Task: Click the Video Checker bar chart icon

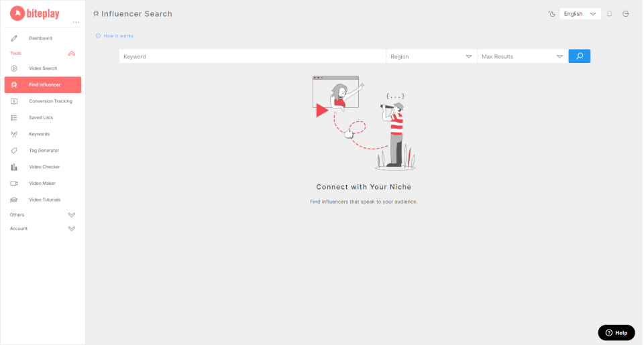Action: pos(14,167)
